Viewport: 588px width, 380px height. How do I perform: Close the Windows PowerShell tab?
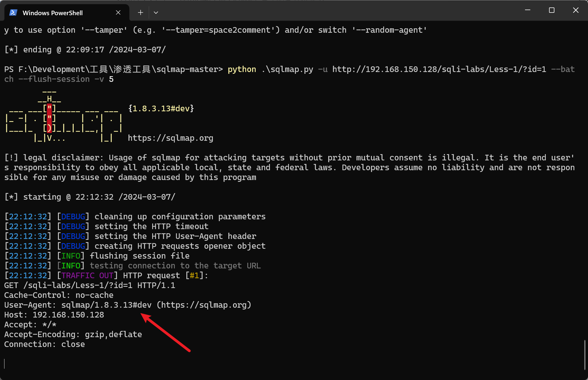pos(118,12)
